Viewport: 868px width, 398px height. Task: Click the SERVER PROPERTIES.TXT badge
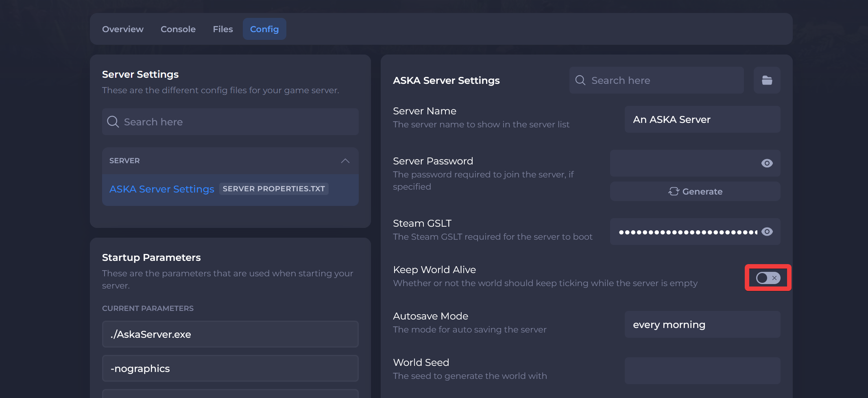tap(274, 189)
